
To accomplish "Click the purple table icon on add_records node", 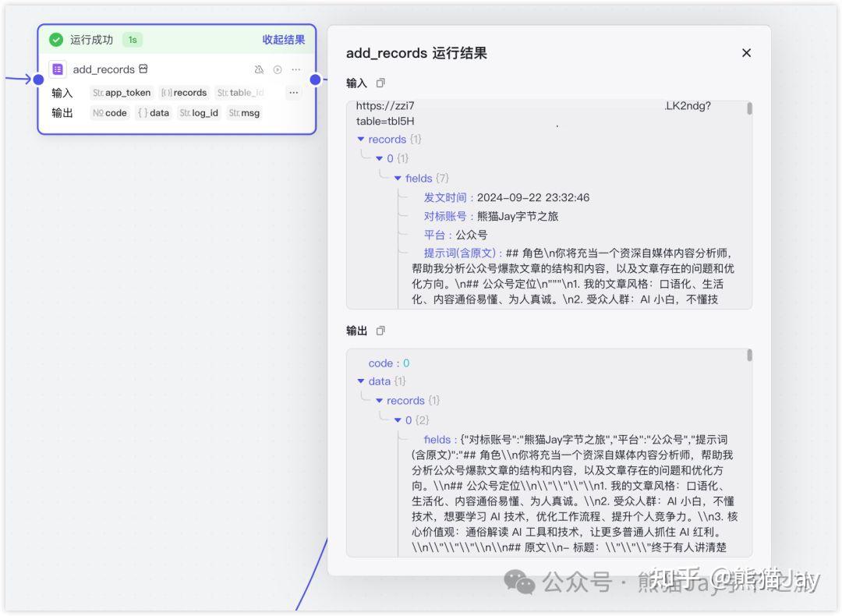I will [57, 69].
